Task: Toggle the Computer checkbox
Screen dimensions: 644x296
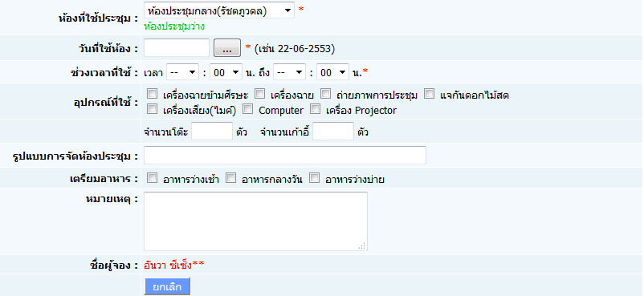Action: (x=247, y=109)
